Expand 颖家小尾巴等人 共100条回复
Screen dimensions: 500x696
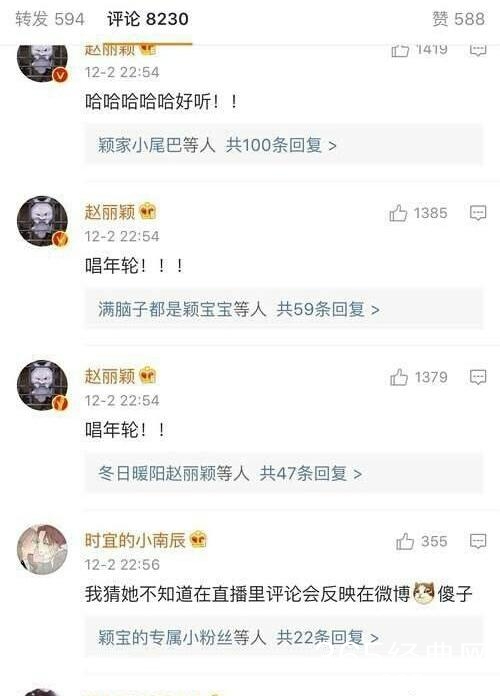284,145
